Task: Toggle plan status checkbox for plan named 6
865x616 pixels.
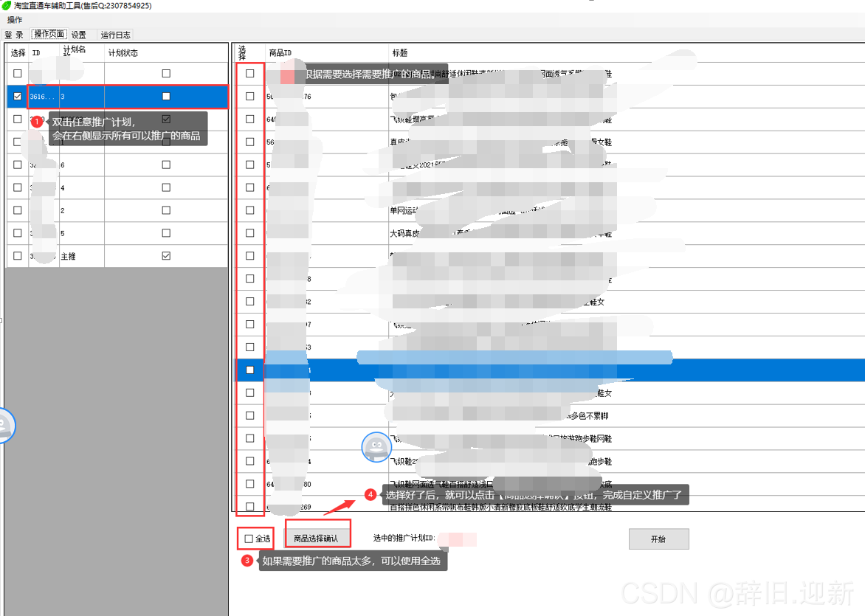Action: coord(166,165)
